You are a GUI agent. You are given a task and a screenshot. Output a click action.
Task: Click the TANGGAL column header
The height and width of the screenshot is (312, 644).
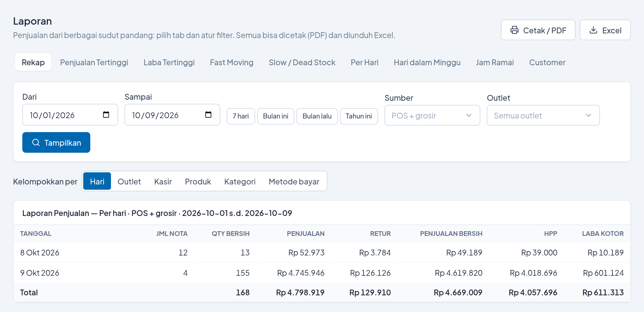[36, 234]
